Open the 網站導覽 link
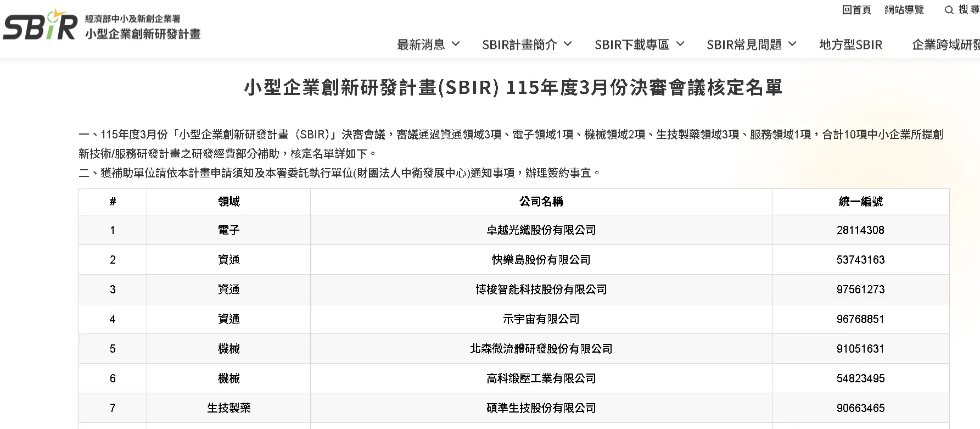 904,10
